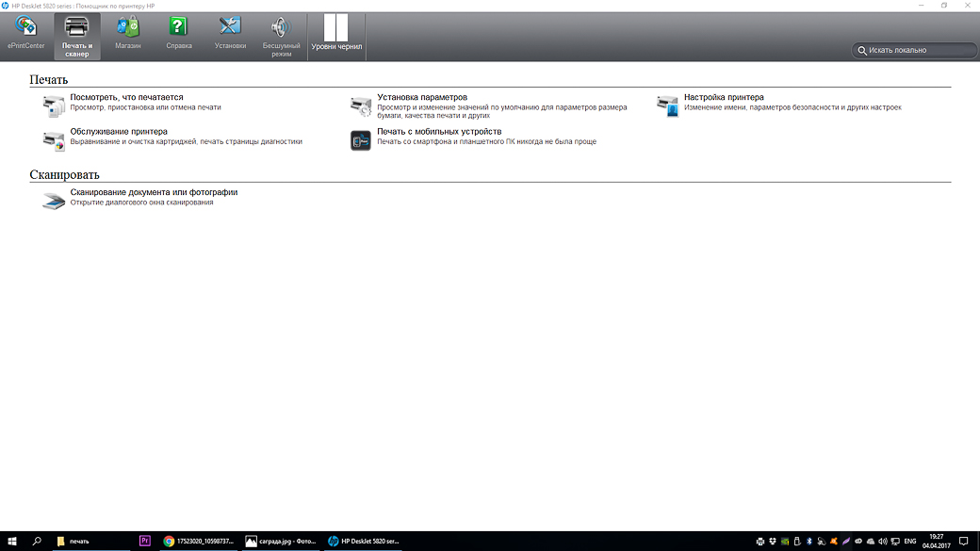The image size is (980, 551).
Task: Open the Windows Start menu
Action: (x=12, y=541)
